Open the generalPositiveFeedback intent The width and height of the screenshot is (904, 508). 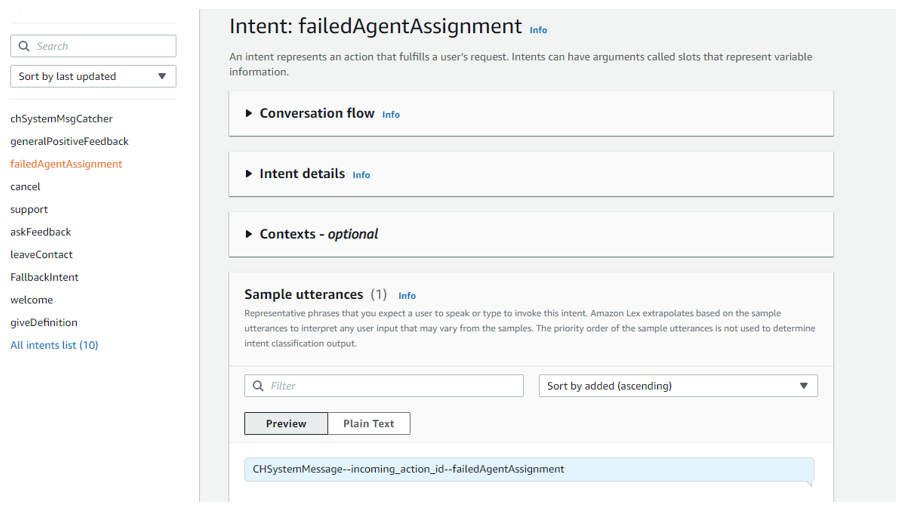point(69,141)
